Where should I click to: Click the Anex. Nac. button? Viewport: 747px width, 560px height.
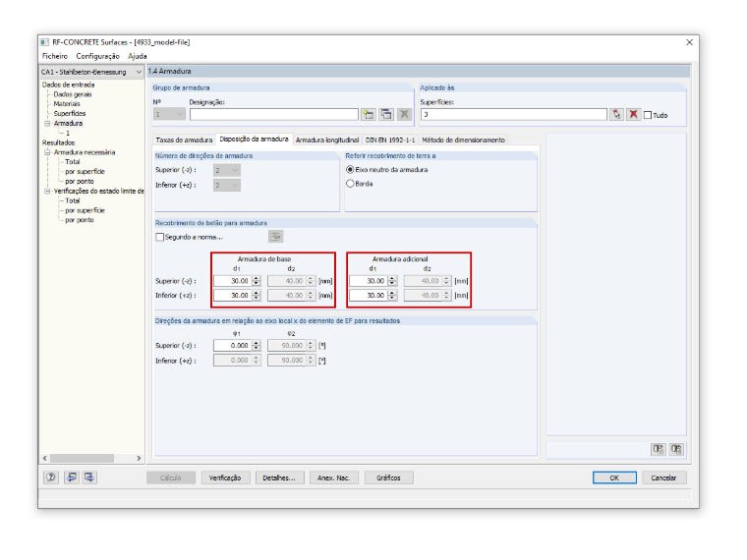[x=333, y=477]
